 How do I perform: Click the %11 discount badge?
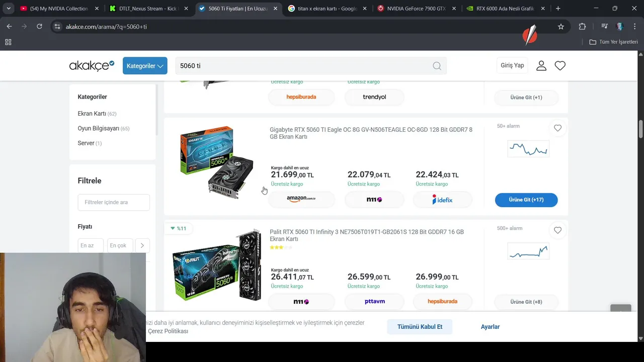[178, 228]
